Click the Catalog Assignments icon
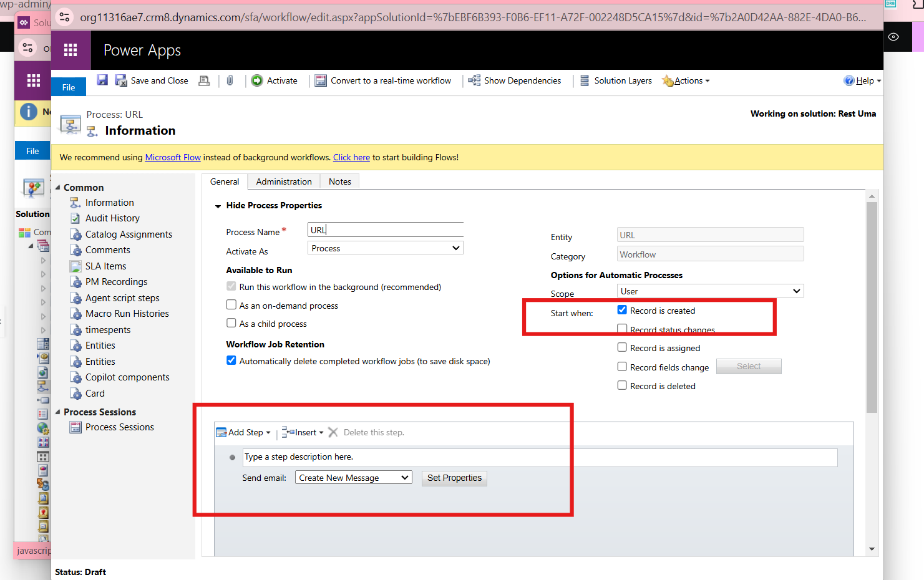Viewport: 924px width, 580px height. click(x=75, y=234)
